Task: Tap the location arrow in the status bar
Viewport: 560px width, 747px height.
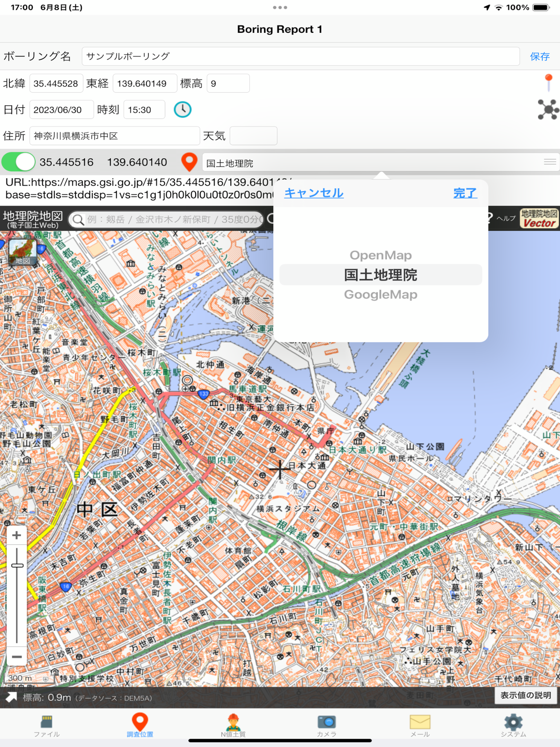Action: pos(487,7)
